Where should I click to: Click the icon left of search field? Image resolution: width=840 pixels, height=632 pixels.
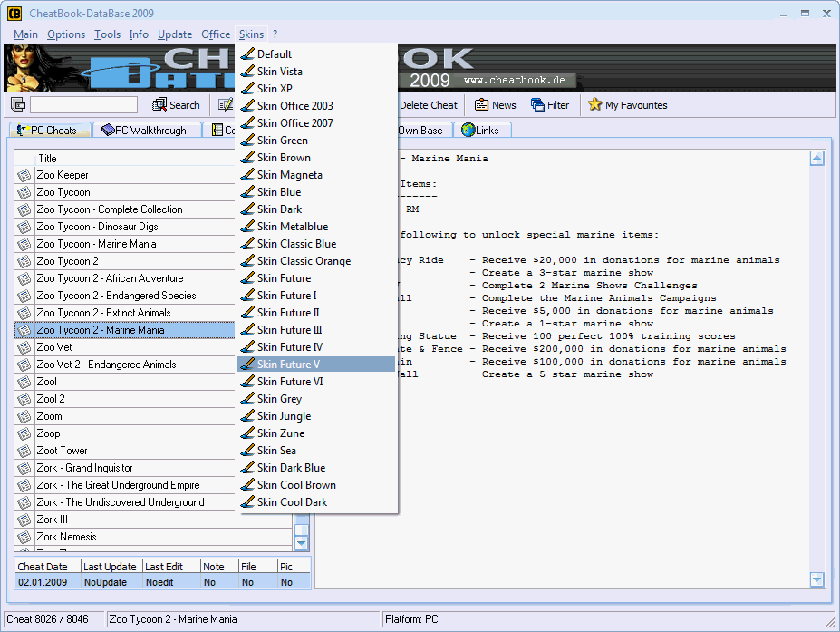pos(18,105)
